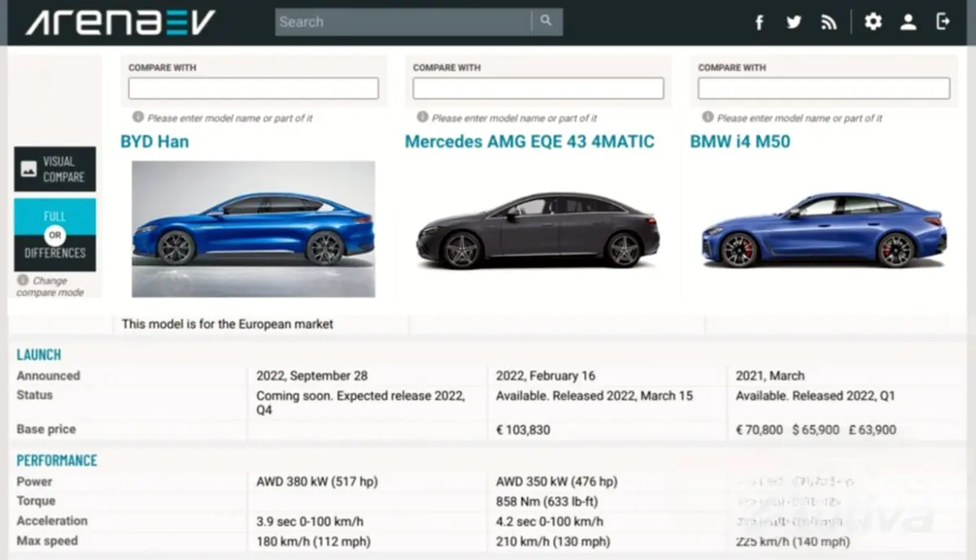The height and width of the screenshot is (560, 976).
Task: Click the Power row label
Action: (35, 481)
